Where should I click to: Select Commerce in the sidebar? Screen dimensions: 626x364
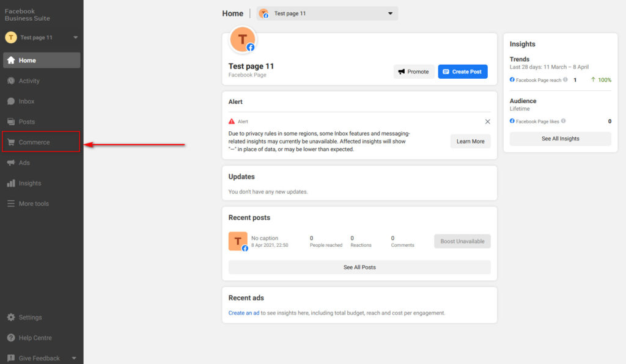tap(42, 142)
